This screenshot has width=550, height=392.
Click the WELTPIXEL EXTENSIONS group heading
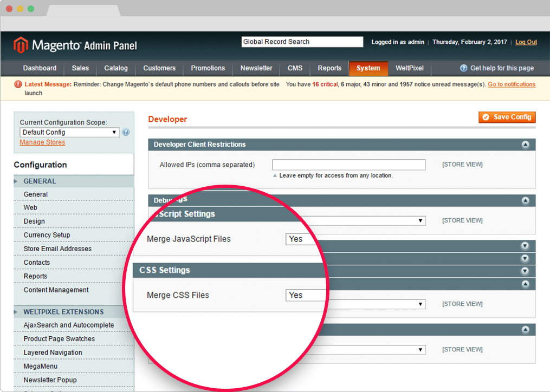63,312
